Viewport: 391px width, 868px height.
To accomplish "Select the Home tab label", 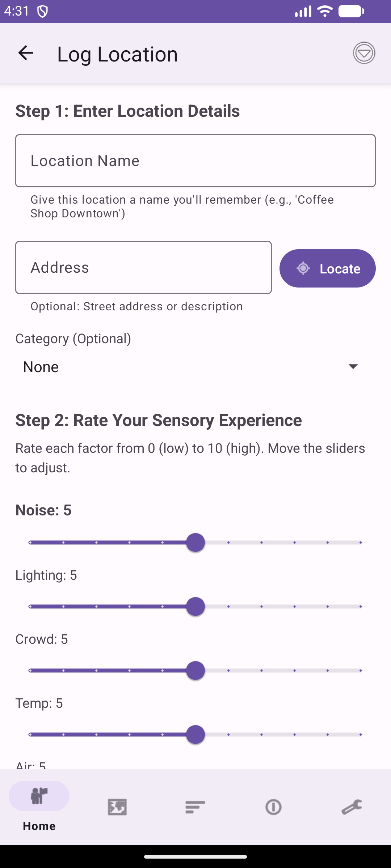I will coord(39,826).
